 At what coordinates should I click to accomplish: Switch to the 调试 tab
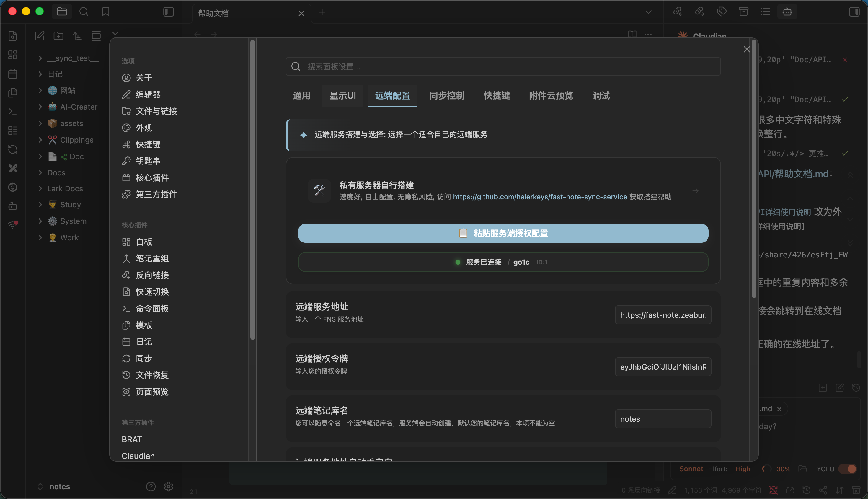(601, 95)
